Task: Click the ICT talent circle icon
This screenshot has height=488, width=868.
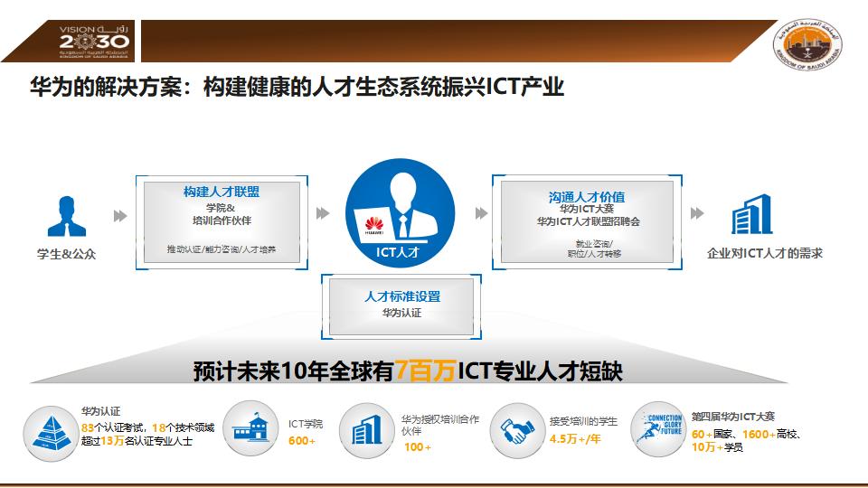Action: tap(401, 213)
